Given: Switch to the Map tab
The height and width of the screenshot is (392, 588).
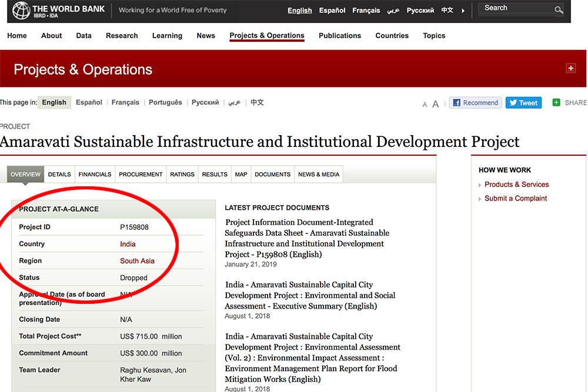Looking at the screenshot, I should click(x=241, y=175).
